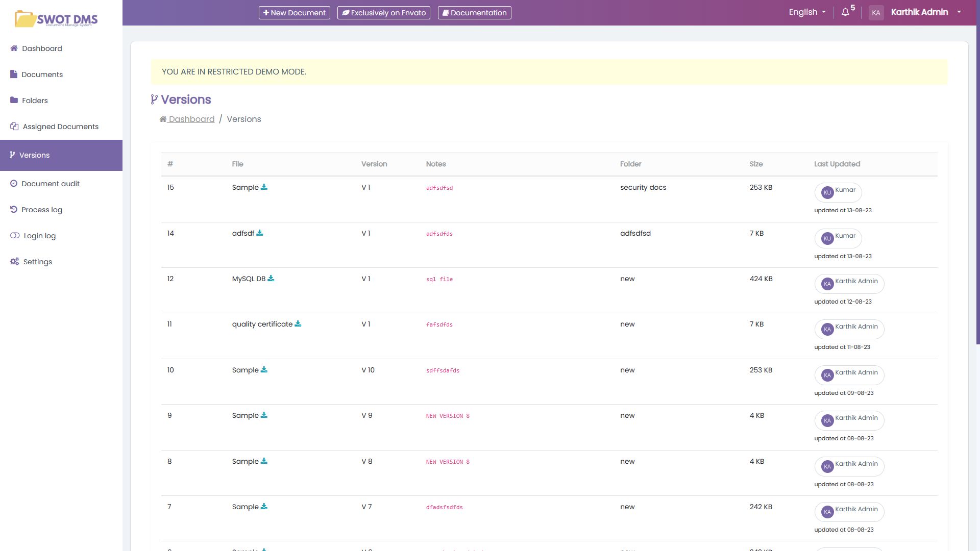
Task: Click the notification bell icon
Action: pos(845,12)
